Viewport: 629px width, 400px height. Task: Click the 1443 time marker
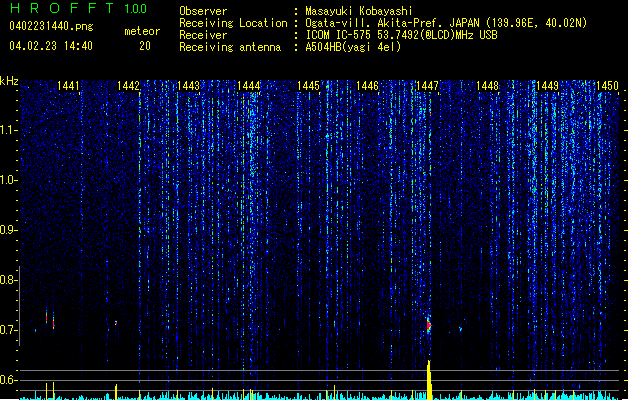point(188,86)
